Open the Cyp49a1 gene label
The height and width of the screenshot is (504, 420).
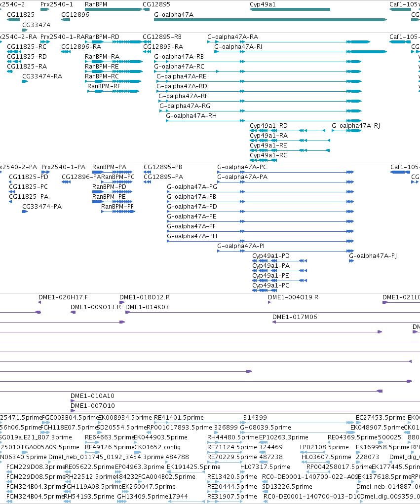point(263,4)
